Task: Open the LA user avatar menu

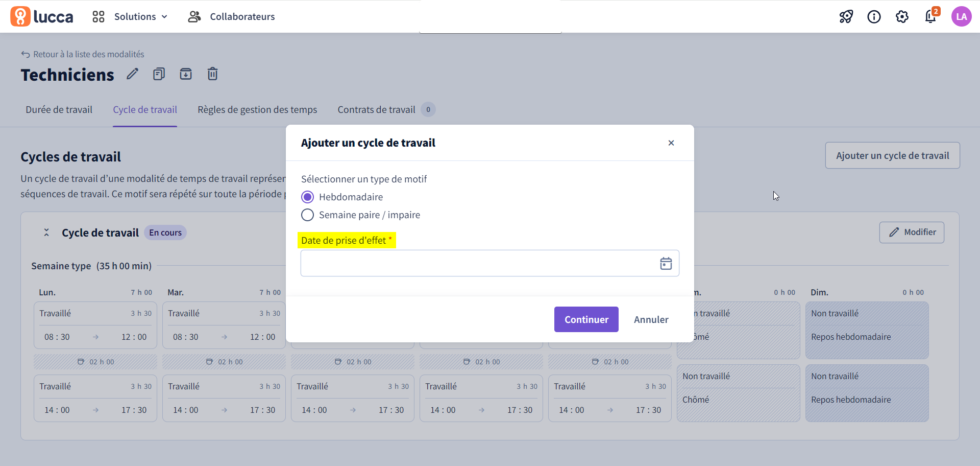Action: click(x=962, y=17)
